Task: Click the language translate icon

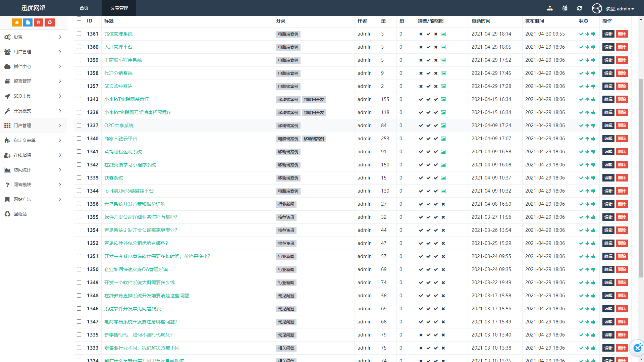Action: point(565,8)
